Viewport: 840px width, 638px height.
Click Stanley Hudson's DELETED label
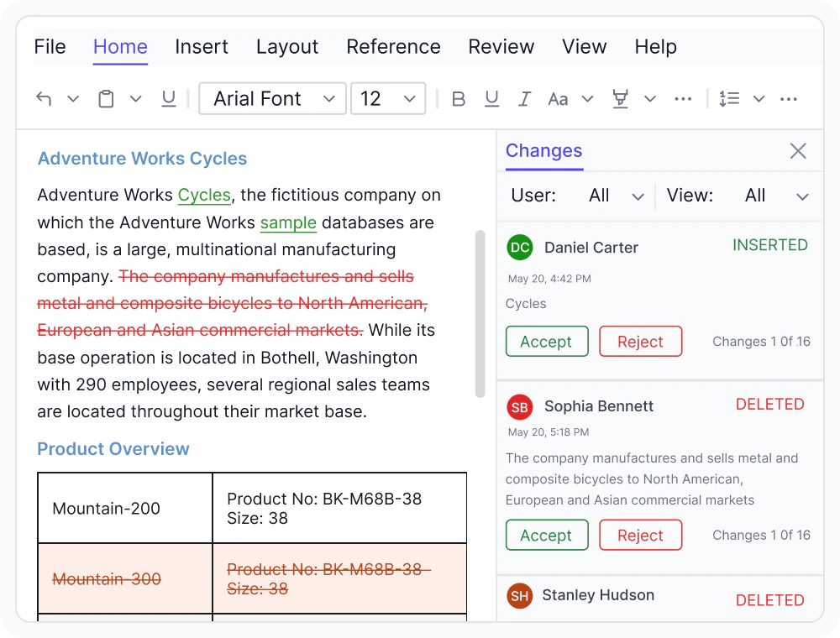[769, 600]
